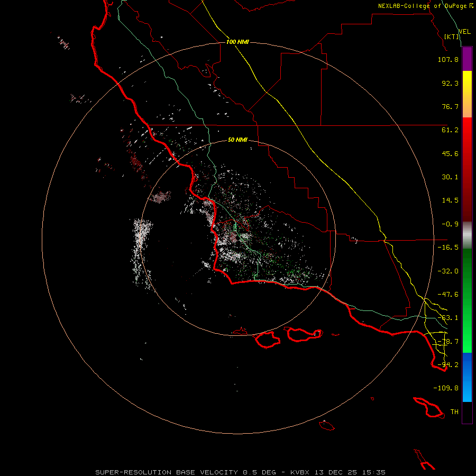
Task: Select the -16.5 velocity scale value
Action: [448, 248]
